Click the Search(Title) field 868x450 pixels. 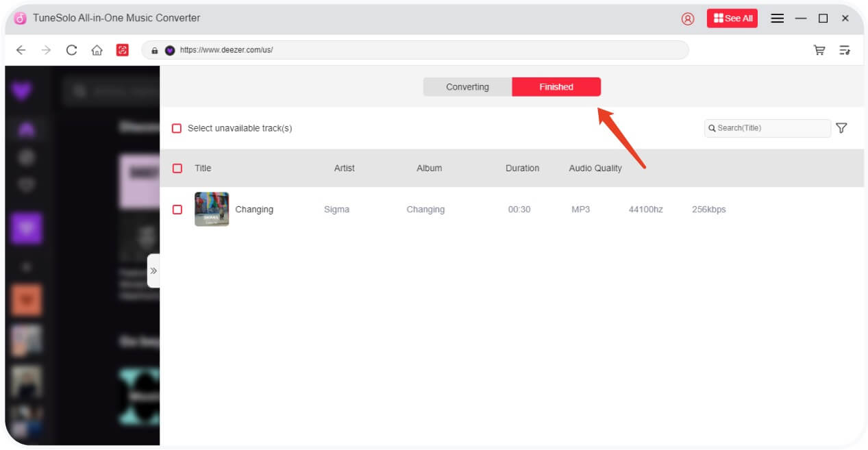pos(767,128)
